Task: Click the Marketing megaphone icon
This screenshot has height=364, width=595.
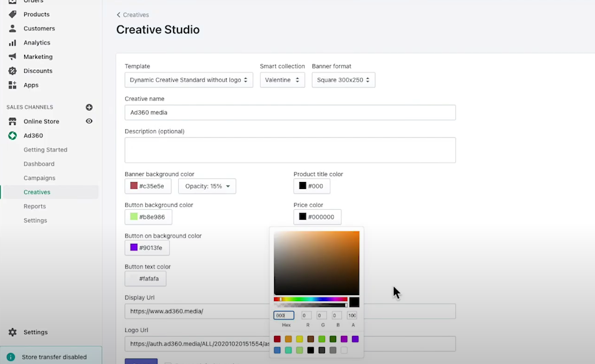Action: point(13,56)
